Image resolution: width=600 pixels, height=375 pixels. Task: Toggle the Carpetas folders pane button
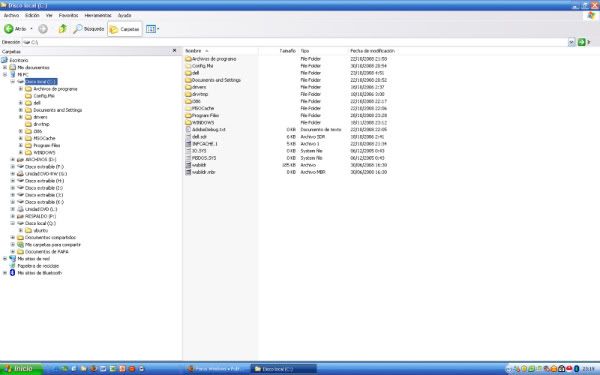click(x=125, y=29)
